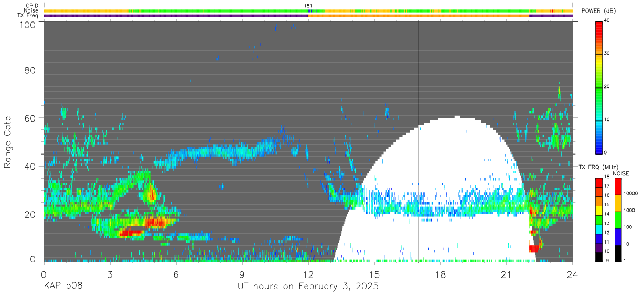Click the 60 label on the Range Gate axis
This screenshot has height=297, width=644.
tap(30, 118)
